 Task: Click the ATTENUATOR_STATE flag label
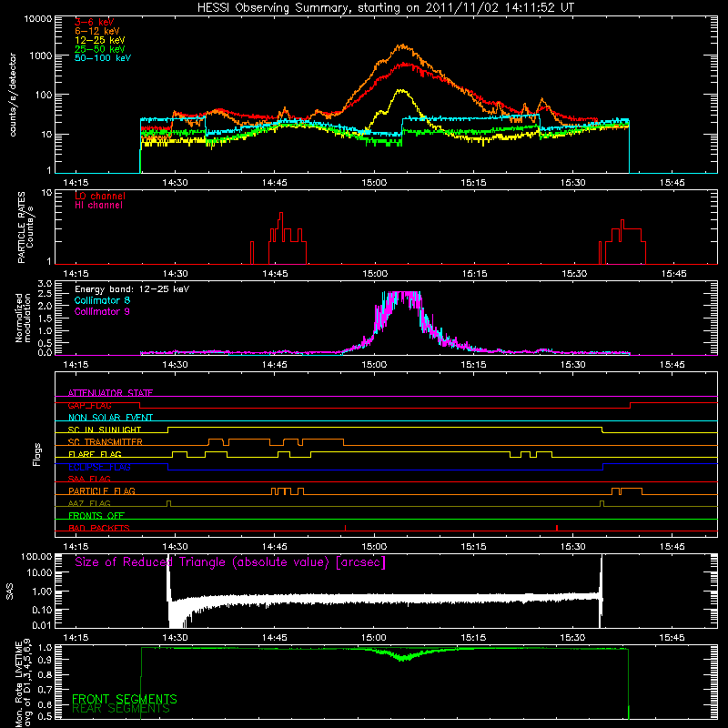click(x=110, y=393)
